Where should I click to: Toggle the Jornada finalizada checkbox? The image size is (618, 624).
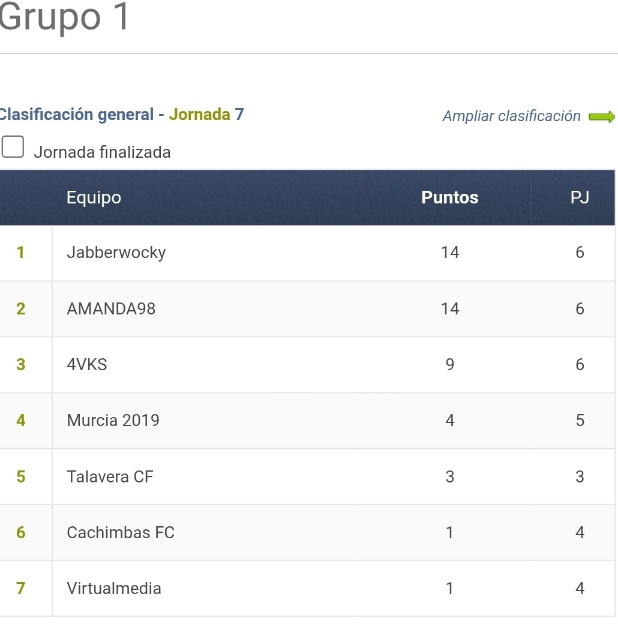(x=13, y=147)
